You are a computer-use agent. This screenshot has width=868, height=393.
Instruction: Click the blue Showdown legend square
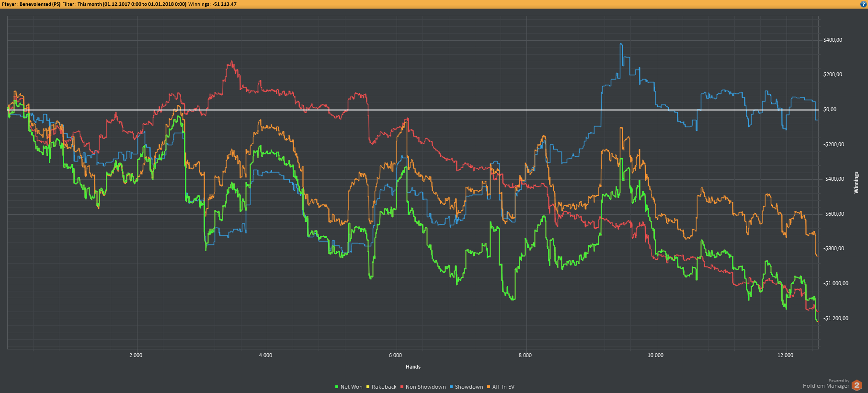coord(451,387)
